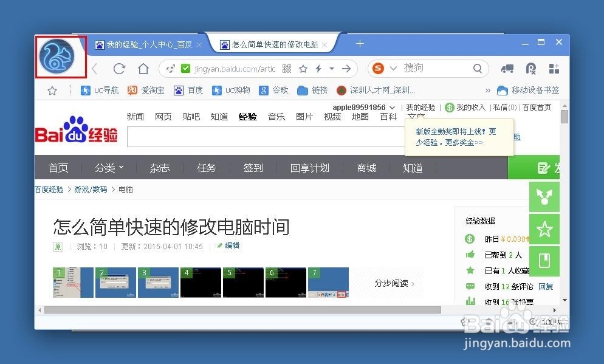Open step 7 thumbnail
Image resolution: width=604 pixels, height=364 pixels.
point(329,283)
